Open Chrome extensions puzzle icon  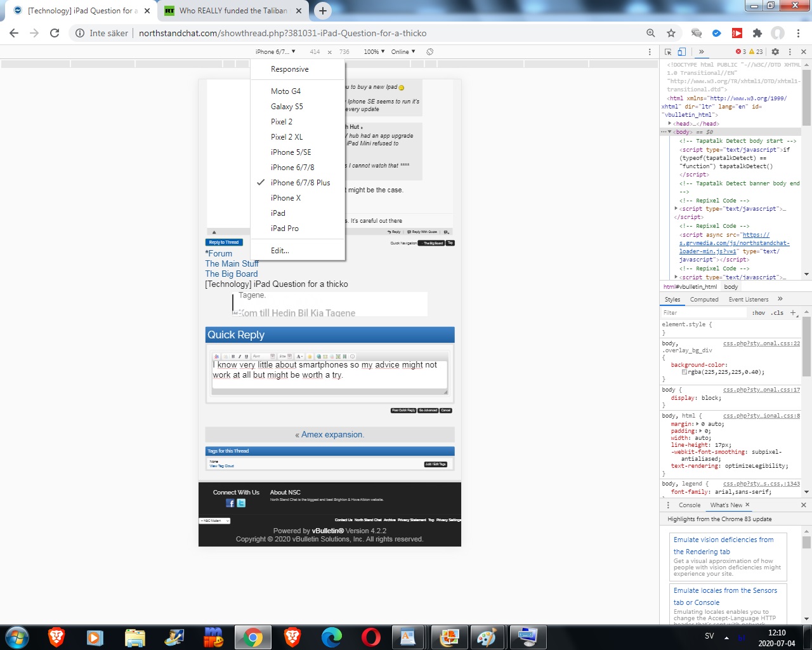[x=757, y=33]
